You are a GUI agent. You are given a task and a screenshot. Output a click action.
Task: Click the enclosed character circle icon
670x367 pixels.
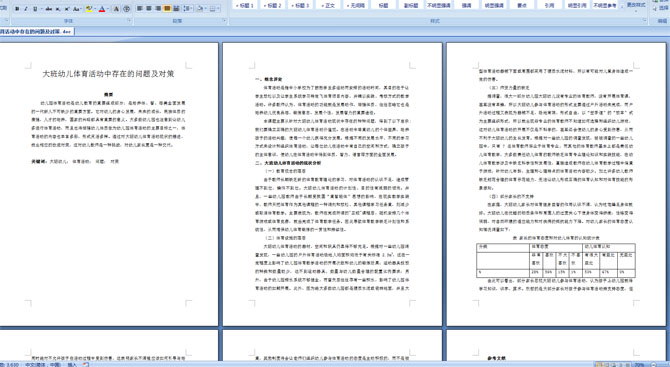126,9
